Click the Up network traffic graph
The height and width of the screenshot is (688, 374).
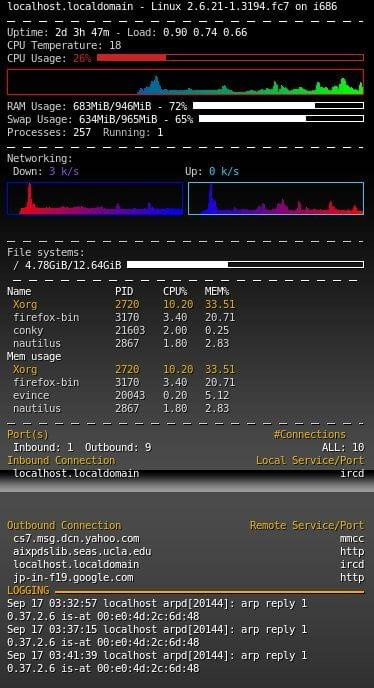276,198
